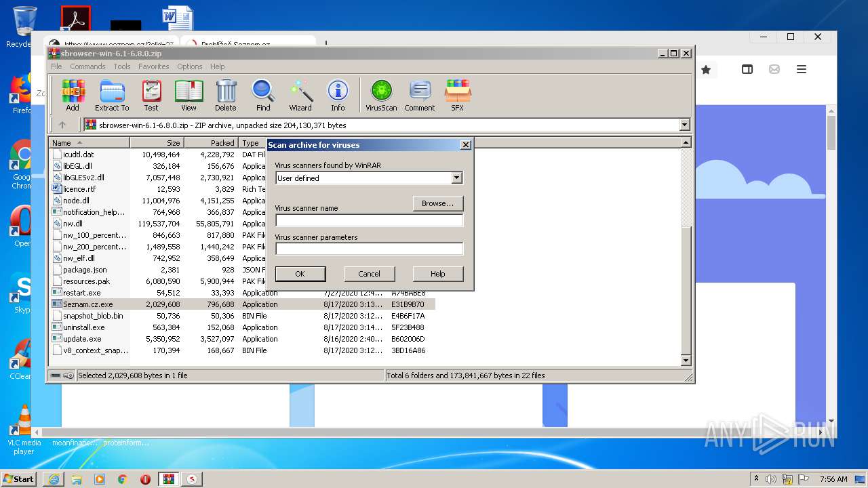Image resolution: width=868 pixels, height=488 pixels.
Task: Open the browser hamburger menu
Action: (x=802, y=69)
